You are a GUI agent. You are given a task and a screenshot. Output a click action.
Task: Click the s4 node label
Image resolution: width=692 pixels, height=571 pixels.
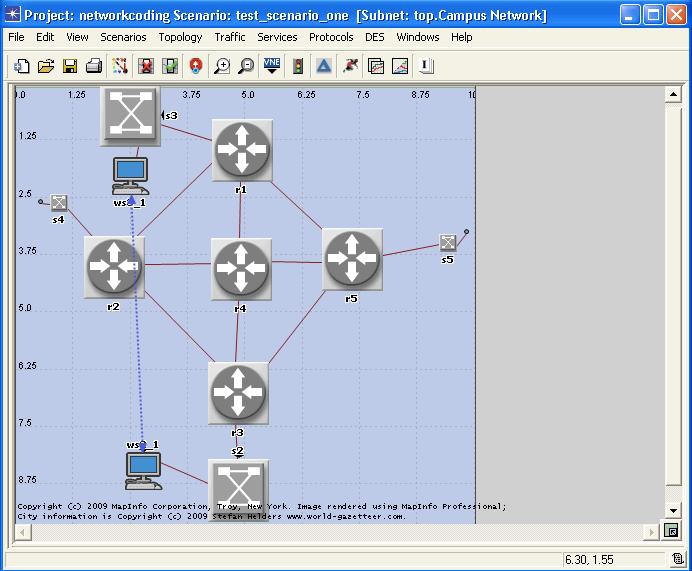(x=58, y=219)
